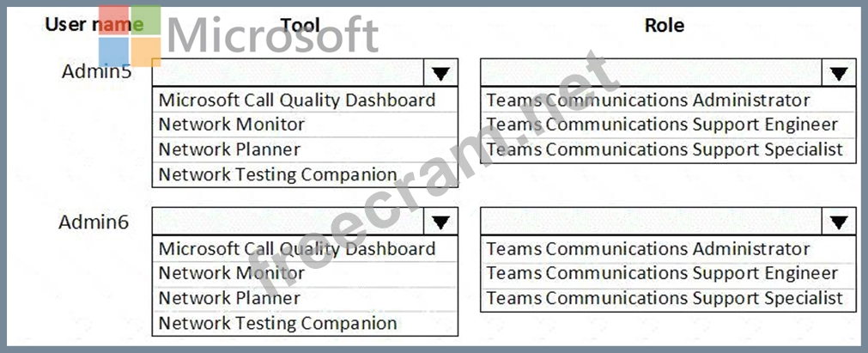
Task: Select Teams Communications Support Engineer for Admin6
Action: tap(662, 273)
